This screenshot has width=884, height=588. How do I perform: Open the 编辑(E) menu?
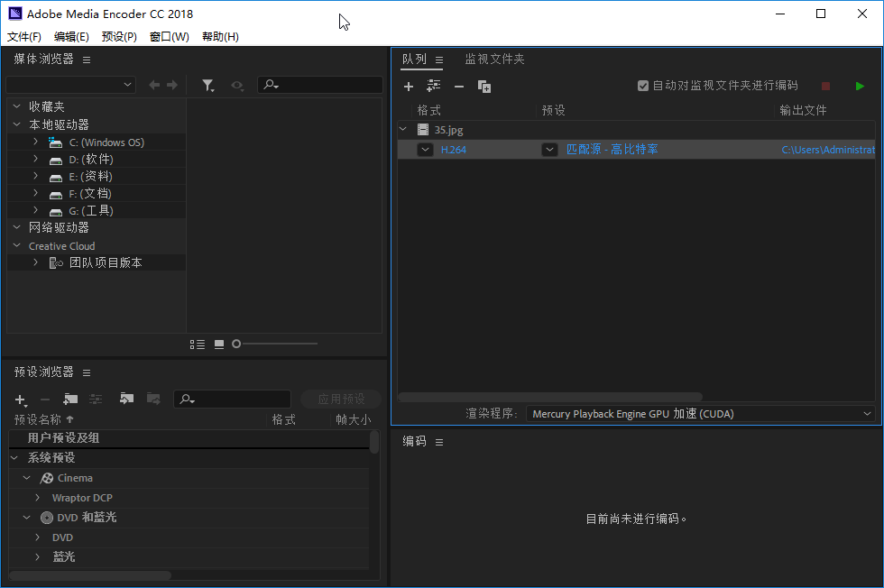pos(71,37)
